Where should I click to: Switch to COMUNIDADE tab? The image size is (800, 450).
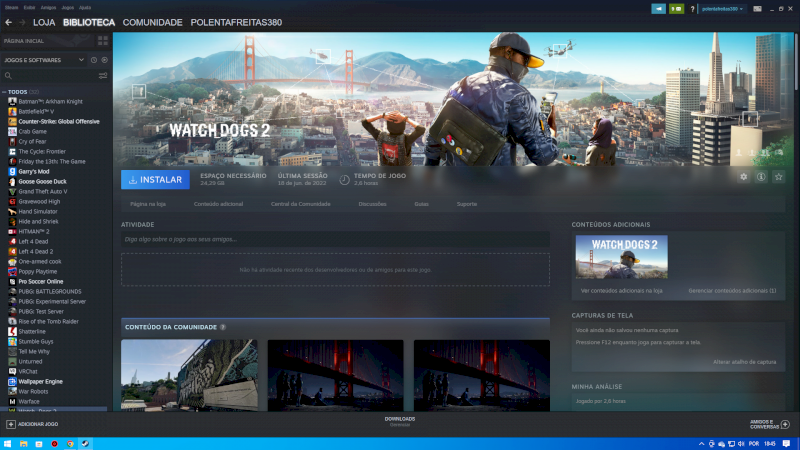point(153,22)
